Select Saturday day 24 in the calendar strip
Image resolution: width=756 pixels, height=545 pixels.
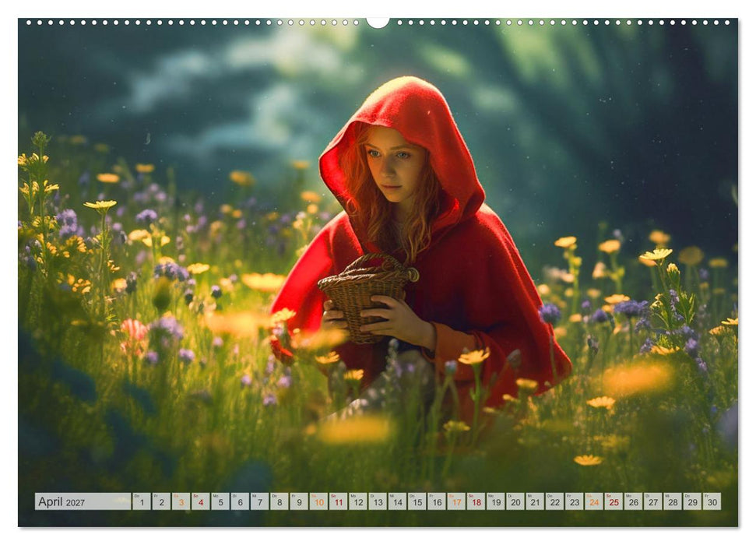pos(594,501)
